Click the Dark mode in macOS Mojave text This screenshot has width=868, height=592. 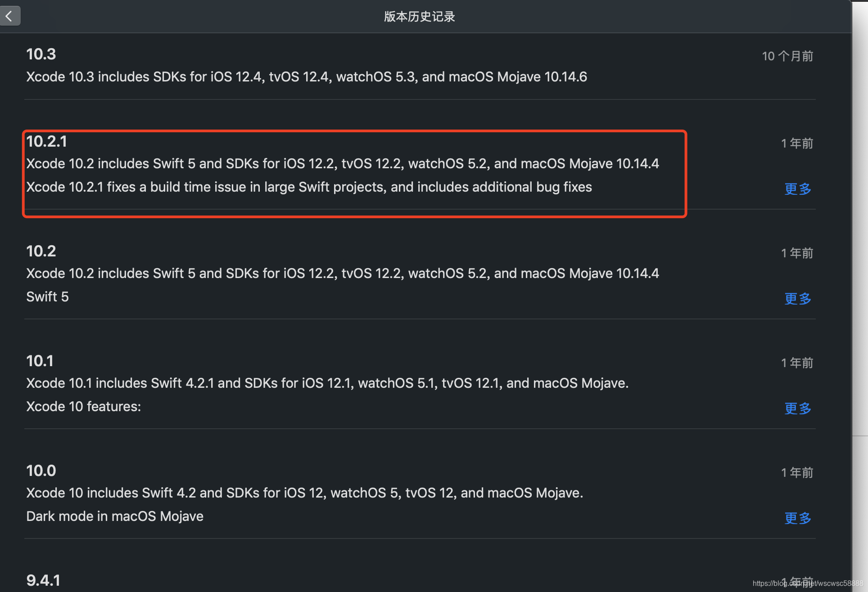(x=114, y=516)
